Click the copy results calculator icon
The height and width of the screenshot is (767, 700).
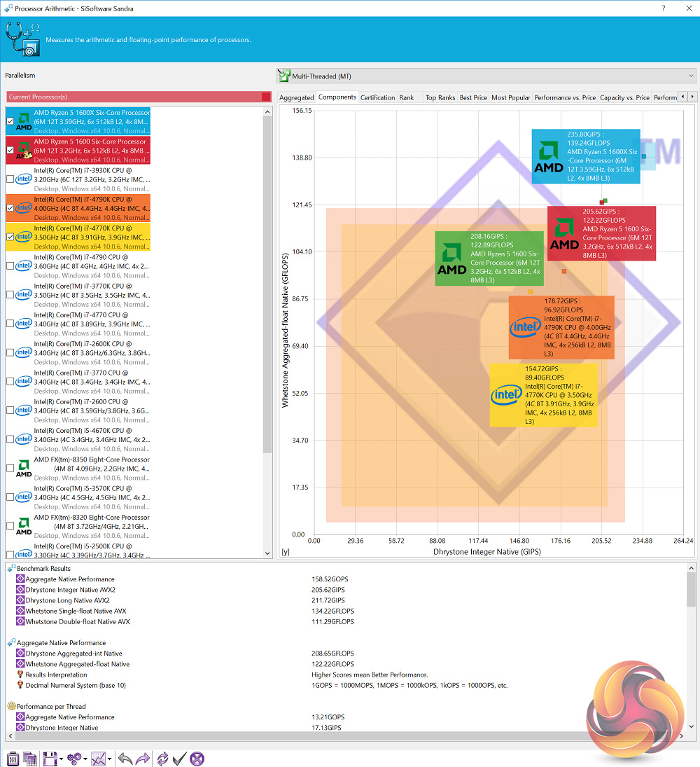[30, 759]
